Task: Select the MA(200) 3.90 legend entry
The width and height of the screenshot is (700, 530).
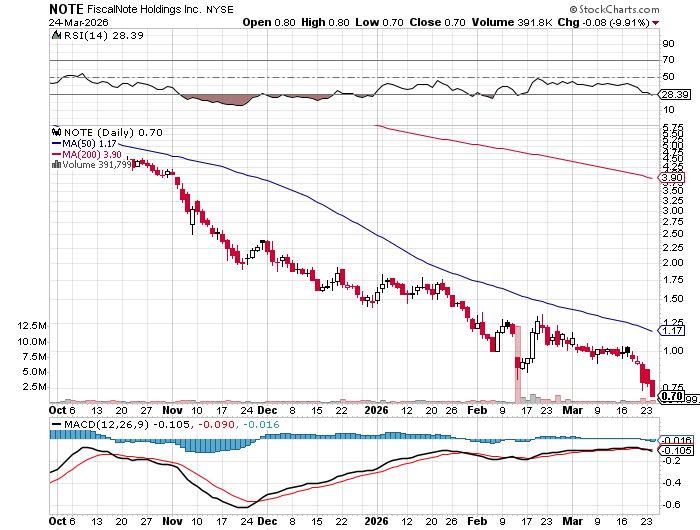Action: (87, 154)
